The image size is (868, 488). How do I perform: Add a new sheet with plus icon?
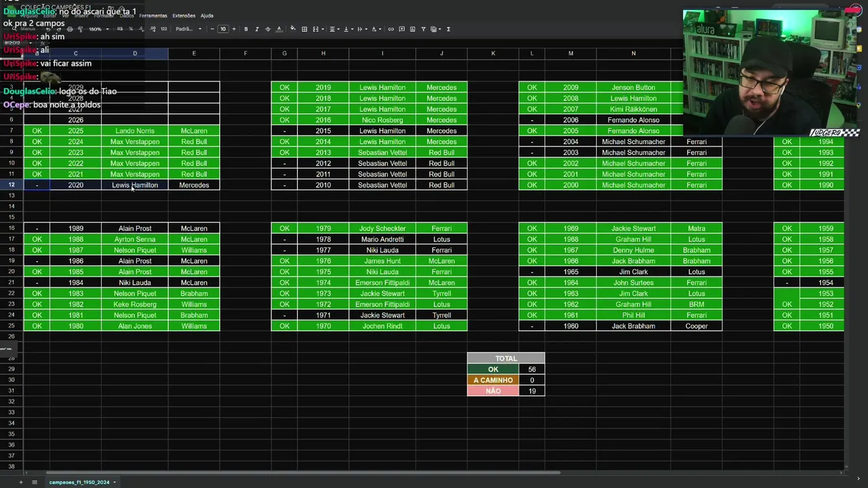click(x=20, y=482)
